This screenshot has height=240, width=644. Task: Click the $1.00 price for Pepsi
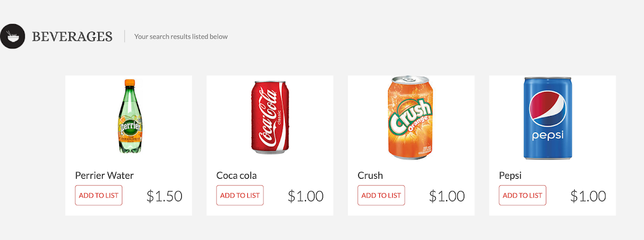point(588,196)
